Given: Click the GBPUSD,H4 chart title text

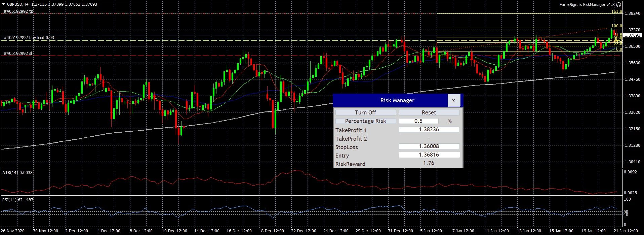Looking at the screenshot, I should (18, 4).
